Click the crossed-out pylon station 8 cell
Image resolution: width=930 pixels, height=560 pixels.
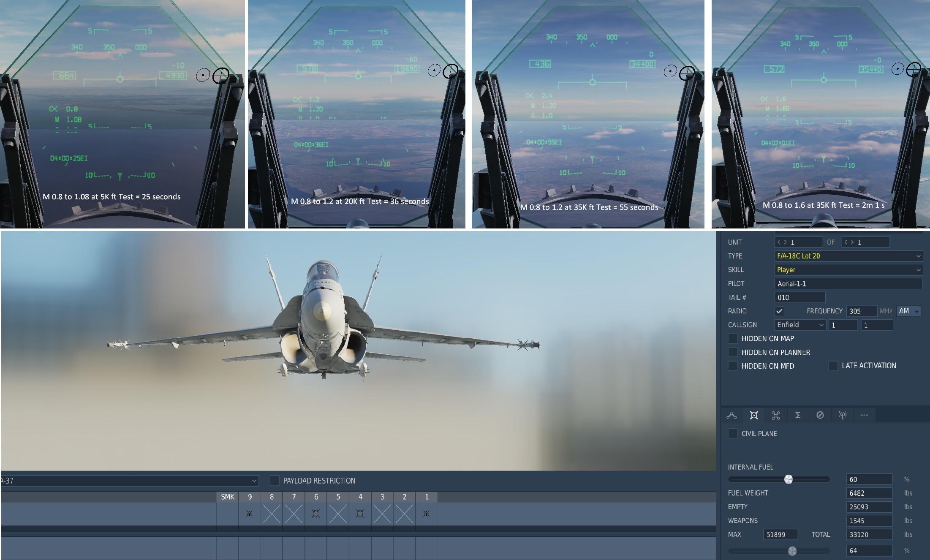pyautogui.click(x=272, y=514)
